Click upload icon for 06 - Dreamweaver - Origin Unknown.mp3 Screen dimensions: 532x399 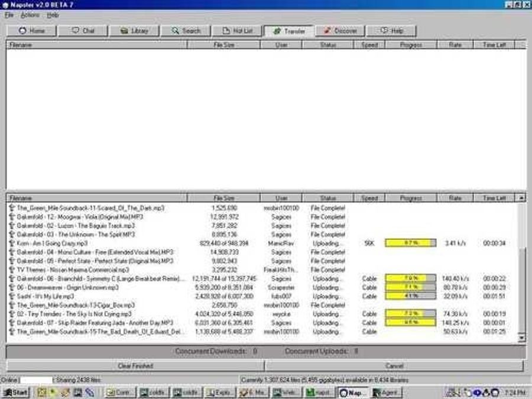coord(12,287)
